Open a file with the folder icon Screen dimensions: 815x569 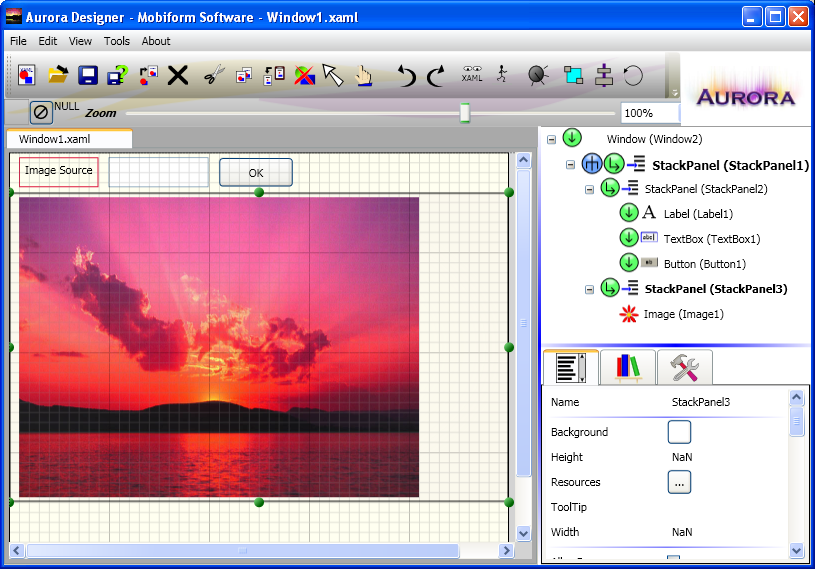pos(58,75)
